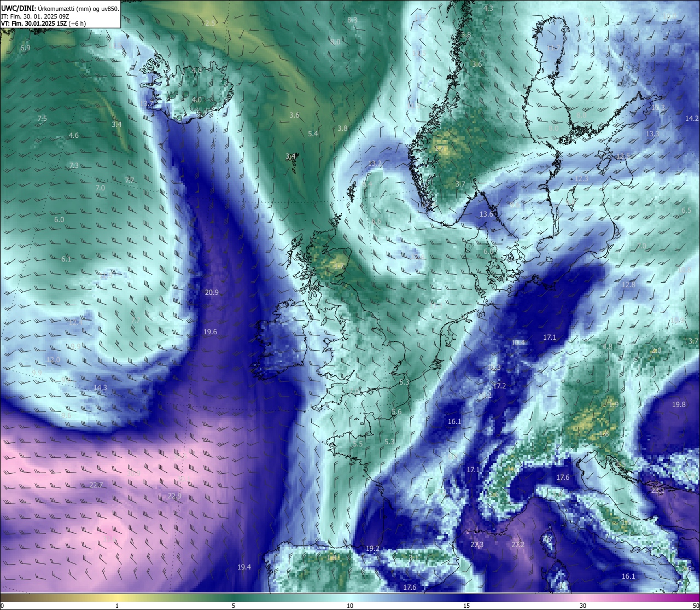Click the 4.0 value over Iceland

tap(197, 100)
